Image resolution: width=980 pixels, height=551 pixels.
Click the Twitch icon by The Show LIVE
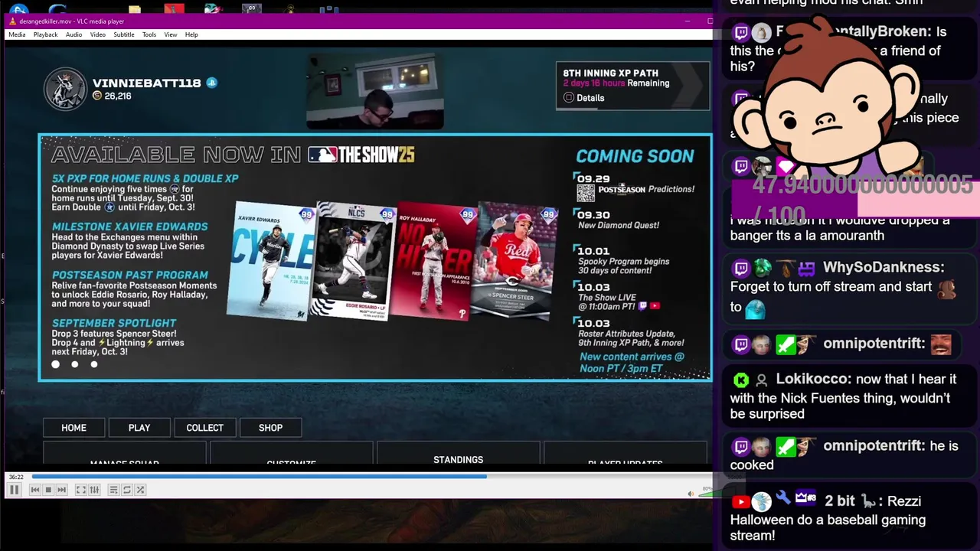tap(642, 306)
